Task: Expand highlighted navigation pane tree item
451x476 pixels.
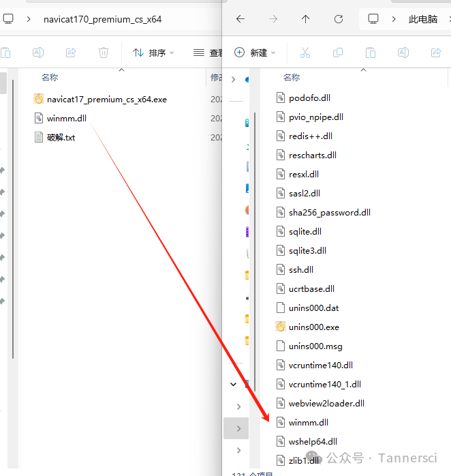Action: tap(238, 428)
